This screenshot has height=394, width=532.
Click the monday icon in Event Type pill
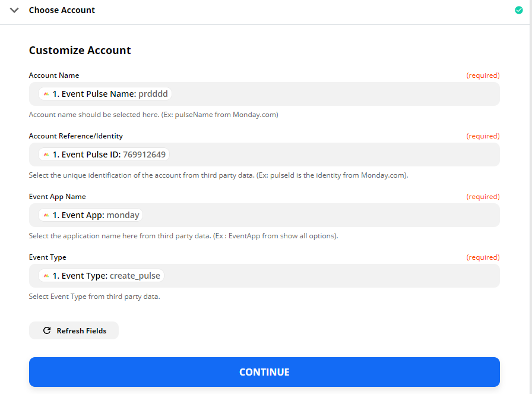coord(46,276)
